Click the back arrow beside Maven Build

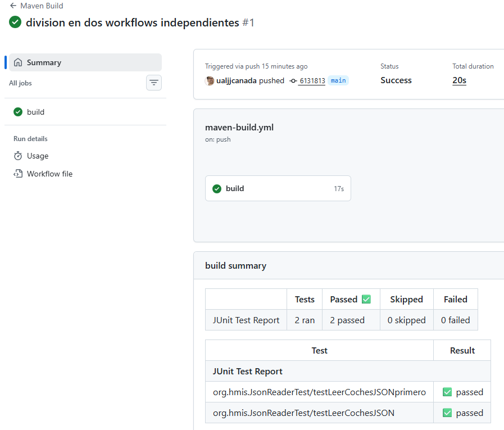[x=13, y=6]
